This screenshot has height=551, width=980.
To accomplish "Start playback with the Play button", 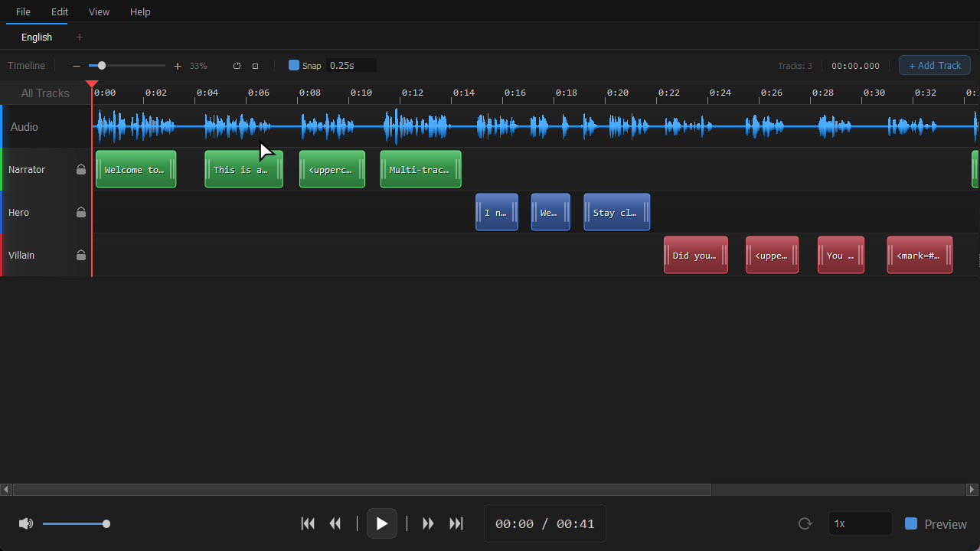I will 382,523.
